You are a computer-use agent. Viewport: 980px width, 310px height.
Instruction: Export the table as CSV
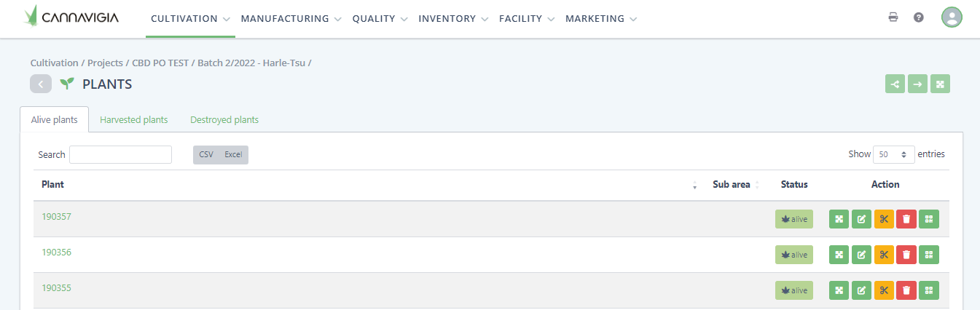(206, 155)
